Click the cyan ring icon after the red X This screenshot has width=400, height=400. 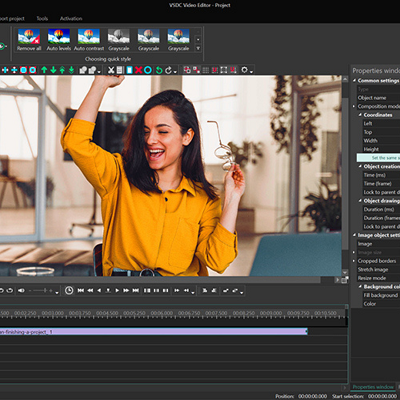click(148, 70)
